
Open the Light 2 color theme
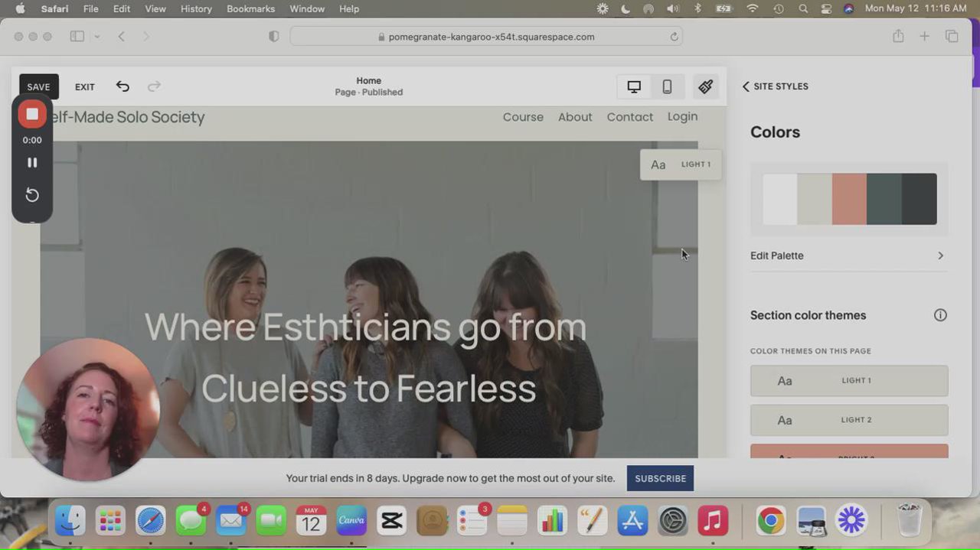click(849, 420)
